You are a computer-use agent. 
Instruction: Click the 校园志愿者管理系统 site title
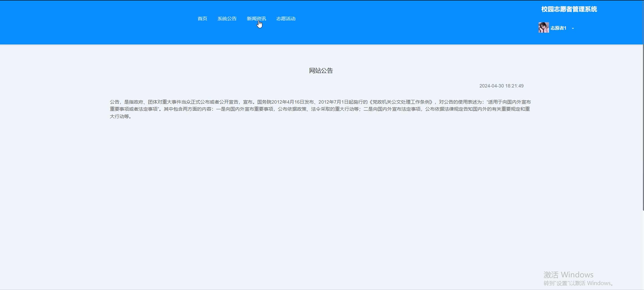tap(569, 9)
